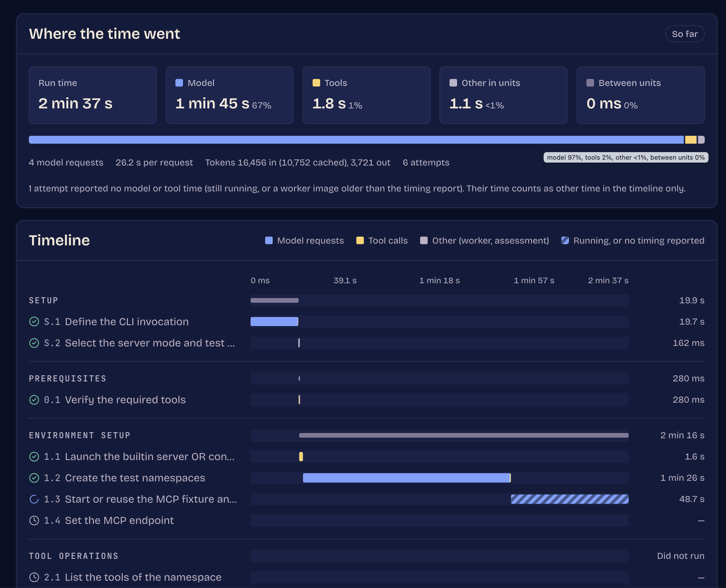726x588 pixels.
Task: Click the striped Running legend icon
Action: tap(565, 240)
